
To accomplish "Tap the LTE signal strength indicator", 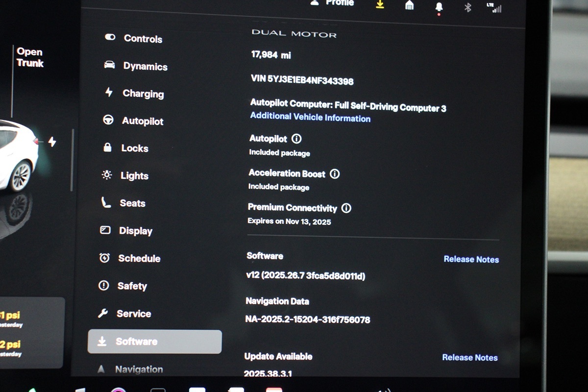I will (494, 8).
